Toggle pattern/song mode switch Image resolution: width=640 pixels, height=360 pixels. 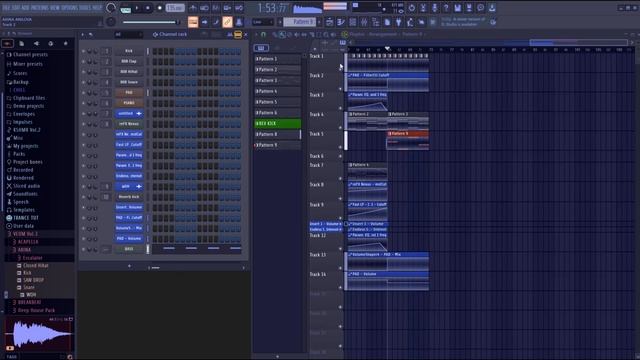coord(125,8)
